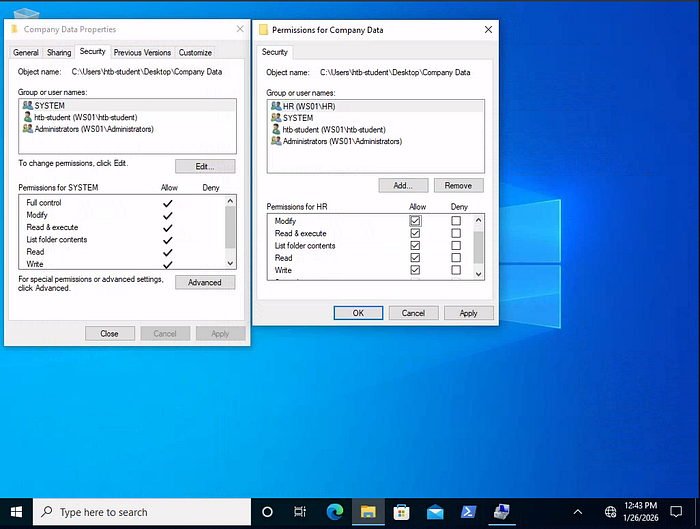
Task: Check Deny box for Read & execute
Action: coord(456,233)
